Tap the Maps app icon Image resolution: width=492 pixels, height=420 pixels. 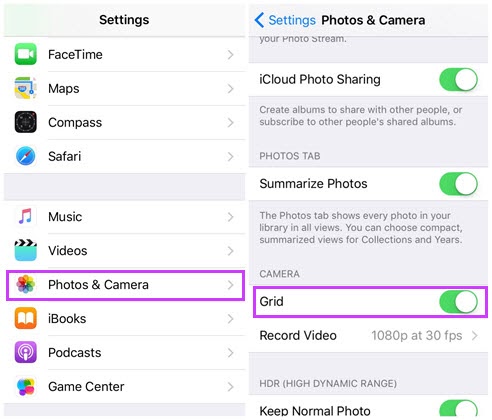coord(25,88)
